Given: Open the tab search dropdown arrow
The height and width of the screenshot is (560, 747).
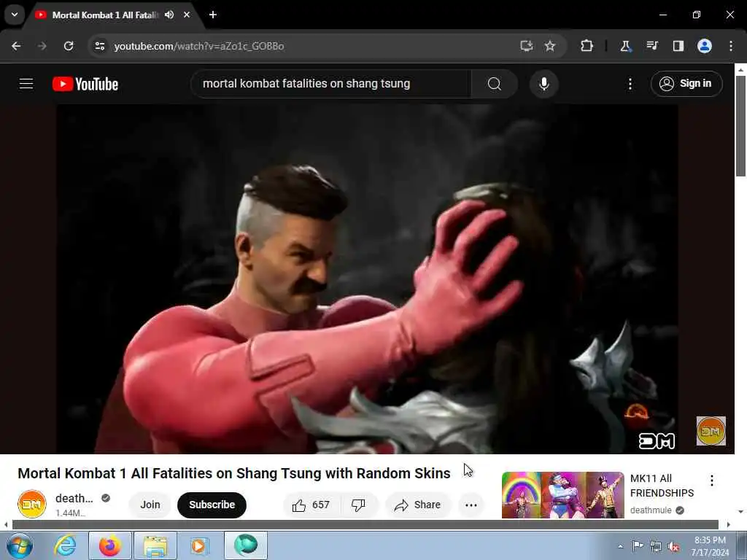Looking at the screenshot, I should [15, 15].
